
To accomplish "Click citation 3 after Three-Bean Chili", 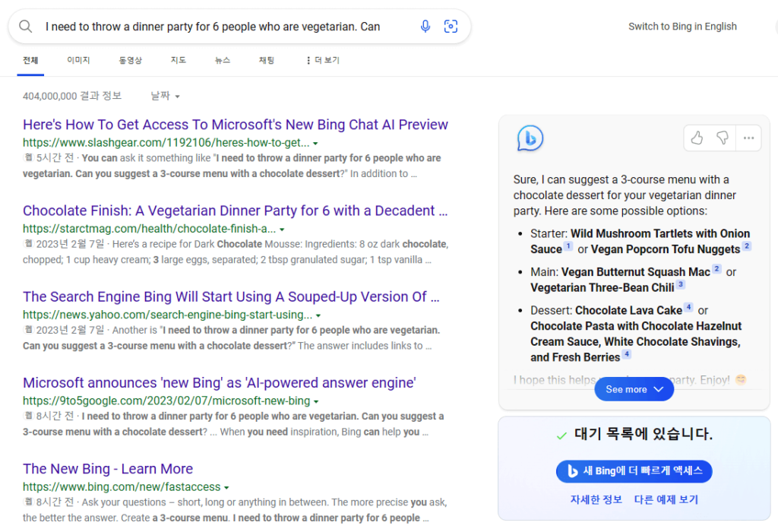I will (681, 285).
